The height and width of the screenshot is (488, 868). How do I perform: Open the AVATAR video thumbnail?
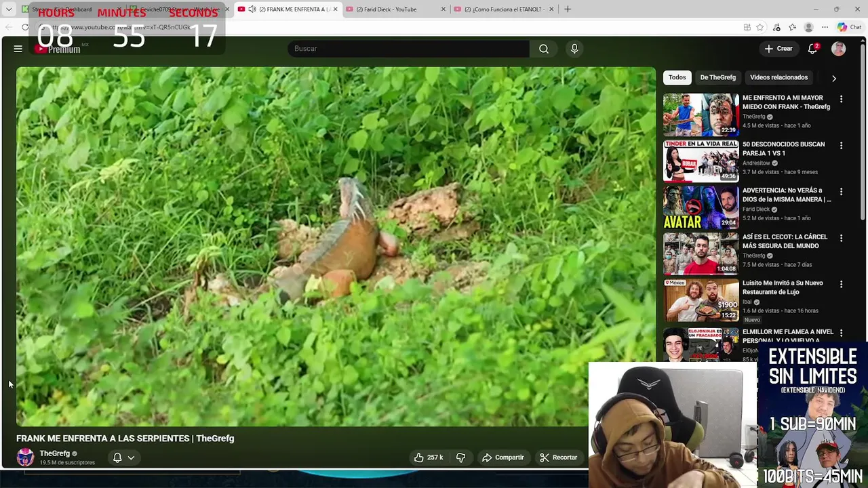(701, 207)
